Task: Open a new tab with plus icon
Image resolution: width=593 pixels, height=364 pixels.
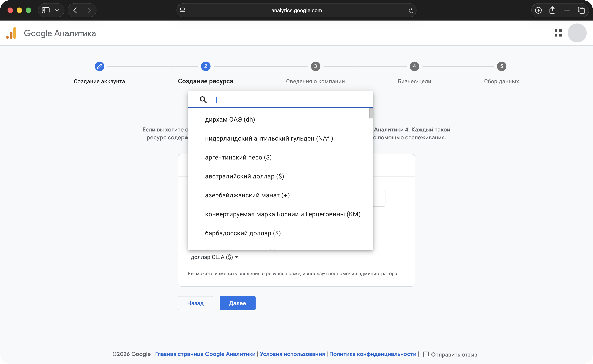Action: coord(567,10)
